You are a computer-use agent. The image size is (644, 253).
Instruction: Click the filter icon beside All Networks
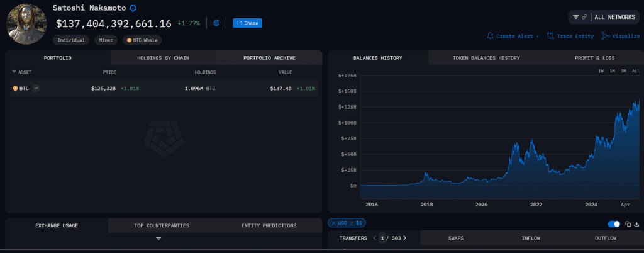point(575,17)
